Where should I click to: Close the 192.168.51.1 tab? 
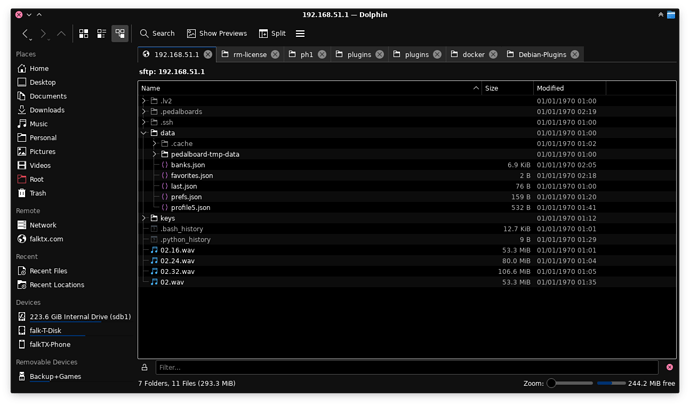208,55
